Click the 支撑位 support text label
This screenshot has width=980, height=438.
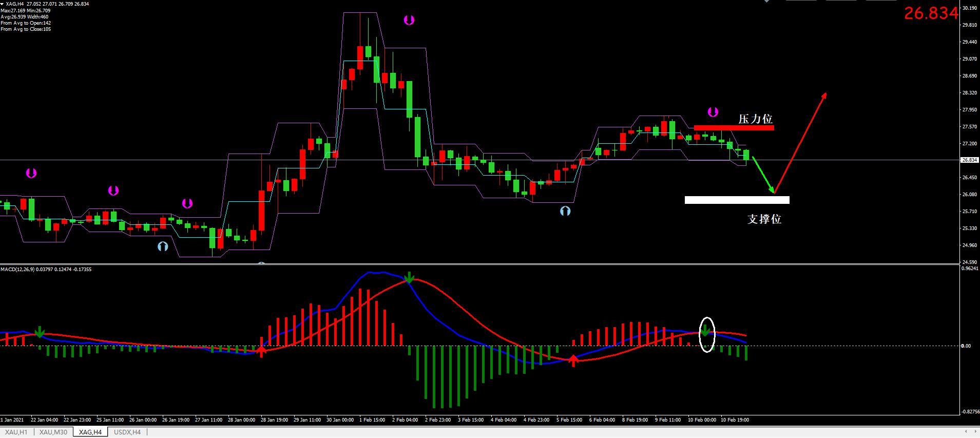764,219
